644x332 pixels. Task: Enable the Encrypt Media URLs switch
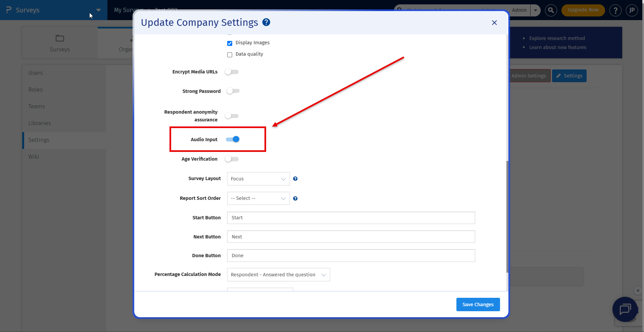[232, 72]
